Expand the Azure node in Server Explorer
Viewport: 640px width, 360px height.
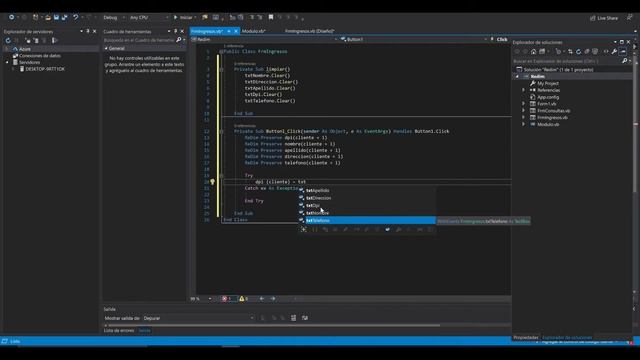(7, 49)
